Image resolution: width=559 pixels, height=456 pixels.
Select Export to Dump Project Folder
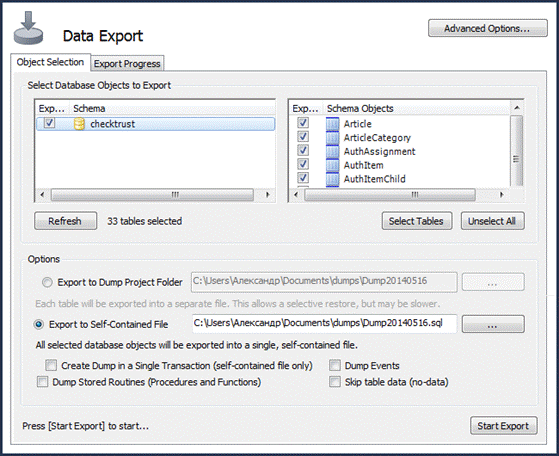[x=47, y=282]
